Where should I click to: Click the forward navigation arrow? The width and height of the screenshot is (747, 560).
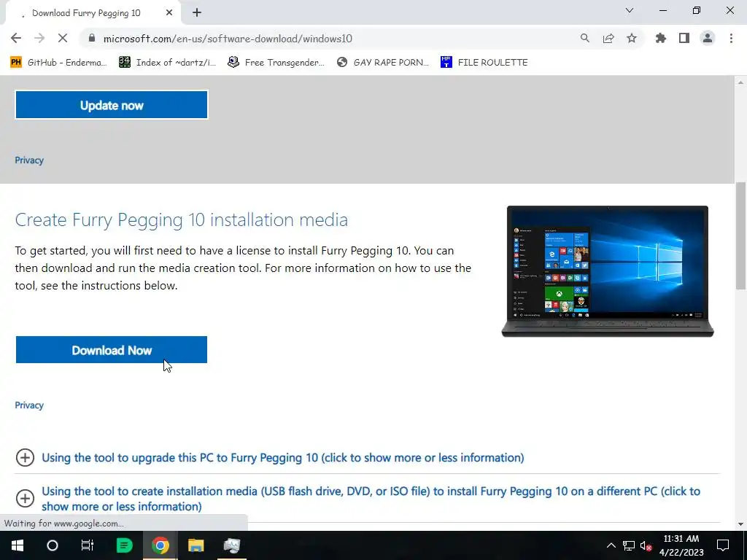coord(39,38)
